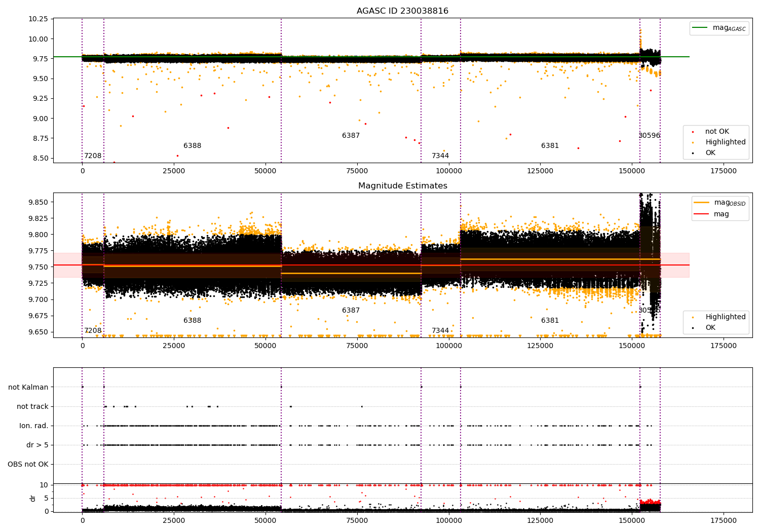Click obsid label '6387' in Magnitude Estimates plot
This screenshot has height=532, width=760.
pos(351,311)
